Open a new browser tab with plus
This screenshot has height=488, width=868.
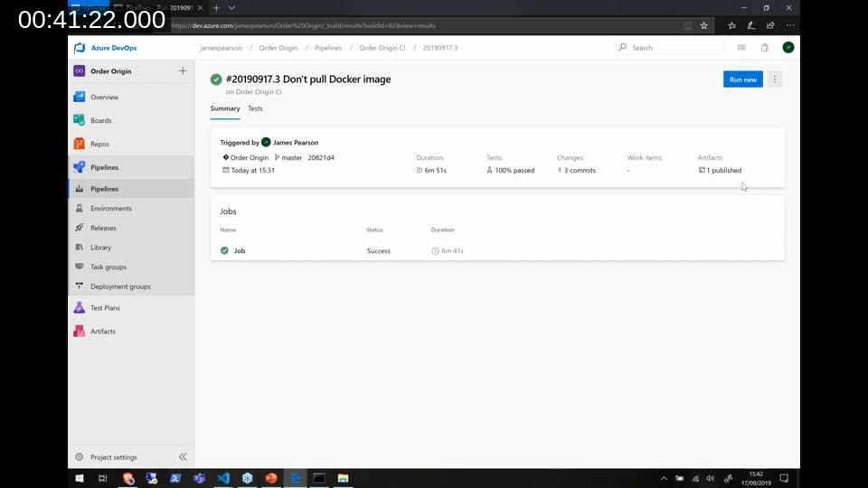(216, 8)
